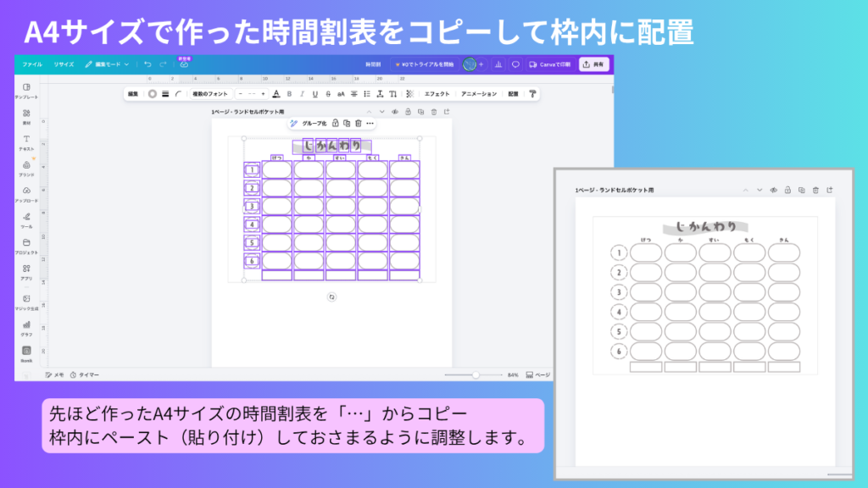Click the lock icon next to グループ化
Image resolution: width=868 pixels, height=488 pixels.
click(x=335, y=124)
